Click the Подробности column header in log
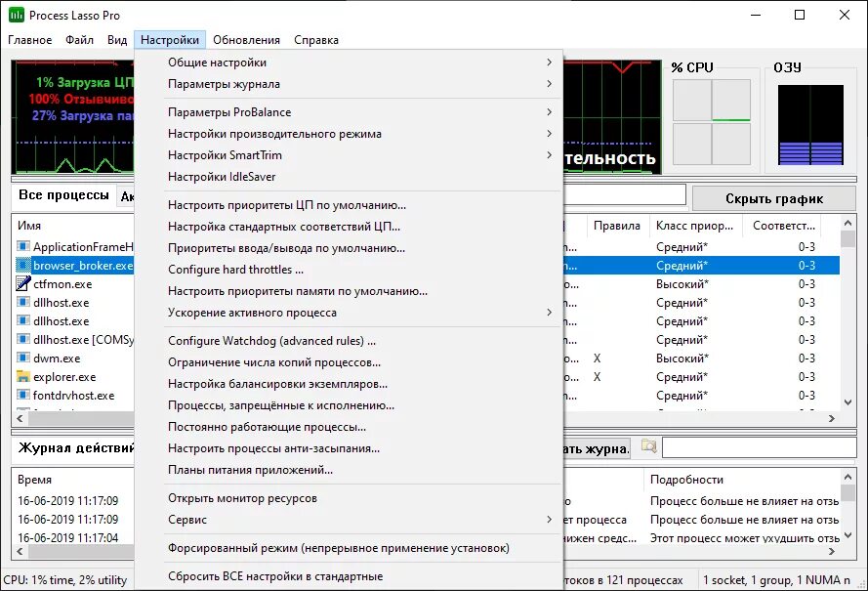 tap(742, 480)
